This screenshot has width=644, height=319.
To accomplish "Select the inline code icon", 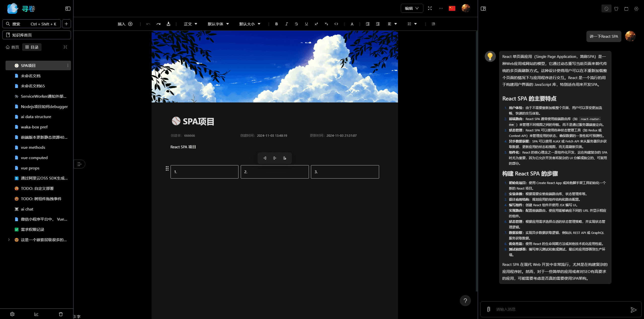I will pos(336,24).
